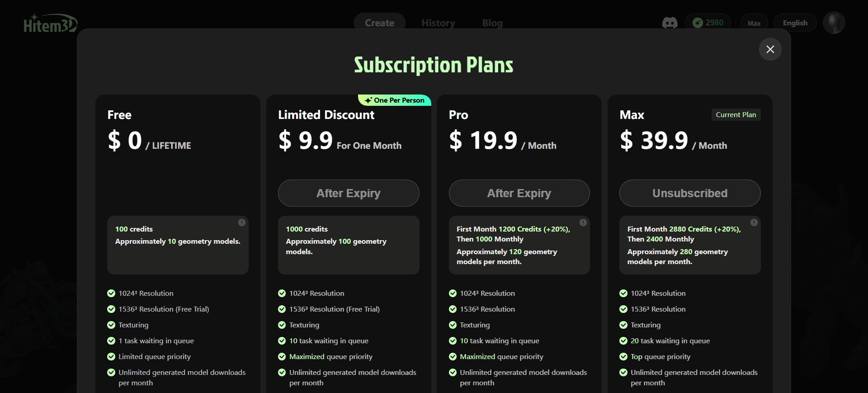The image size is (868, 393).
Task: Open the Max plan badge in the header
Action: 754,23
